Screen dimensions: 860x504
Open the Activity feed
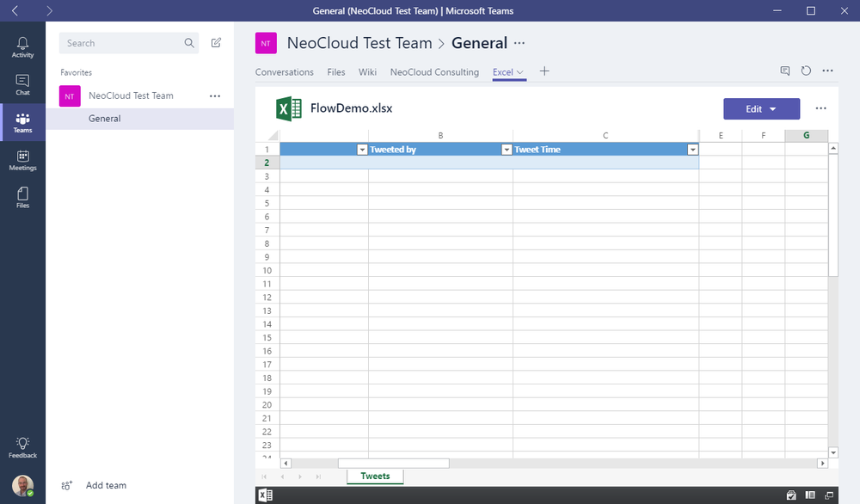[x=22, y=47]
